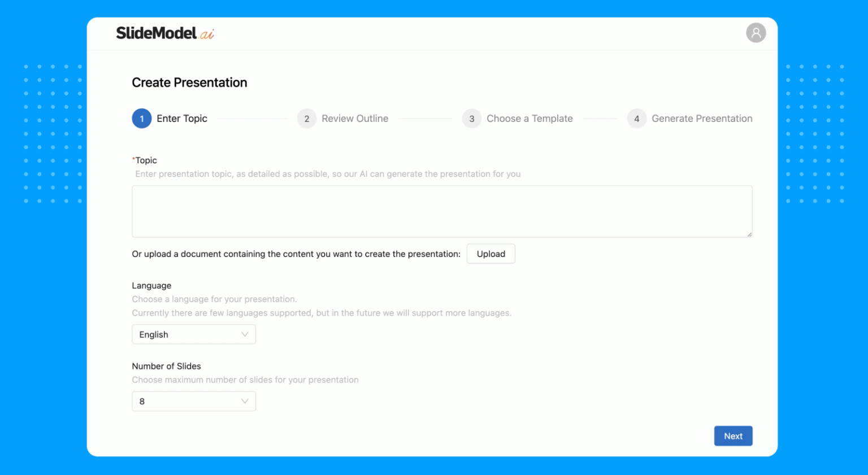Click the step 4 numbered circle
The image size is (868, 475).
coord(636,119)
